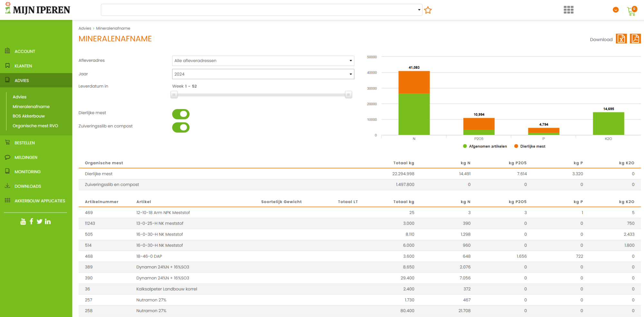This screenshot has width=644, height=317.
Task: Expand the Afleveradres dropdown
Action: 263,61
